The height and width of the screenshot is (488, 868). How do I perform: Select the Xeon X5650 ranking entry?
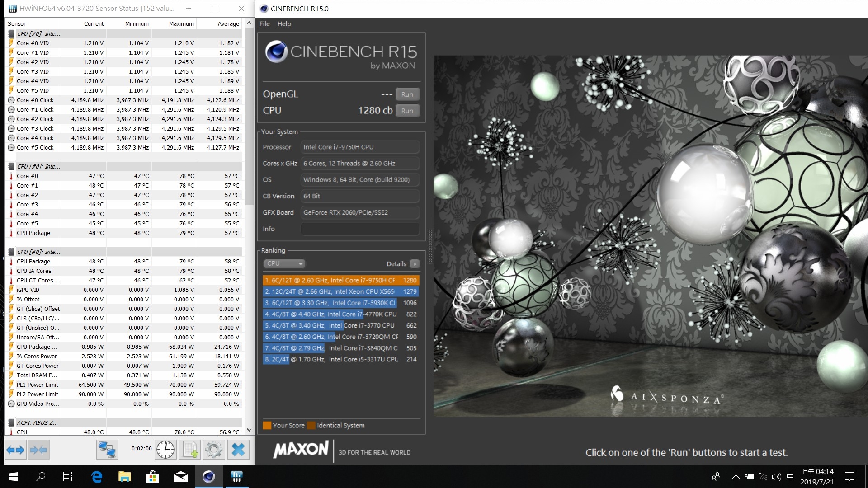341,292
